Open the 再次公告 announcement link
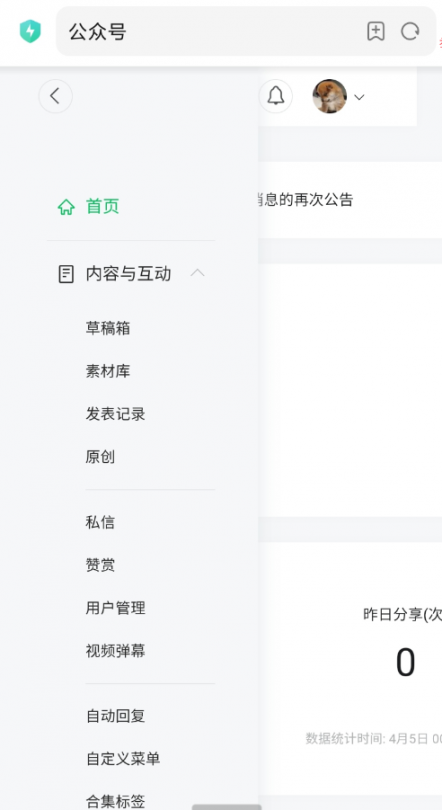This screenshot has width=442, height=810. 306,199
